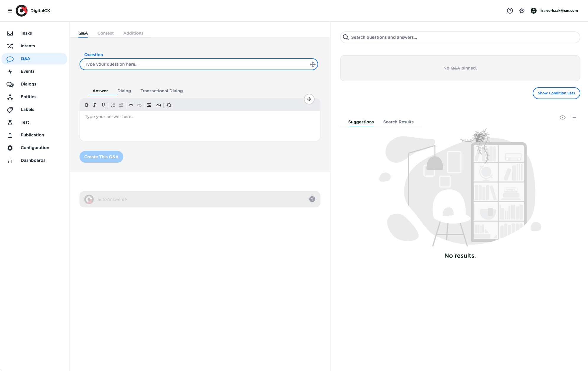
Task: Switch to the Context tab
Action: [x=106, y=33]
